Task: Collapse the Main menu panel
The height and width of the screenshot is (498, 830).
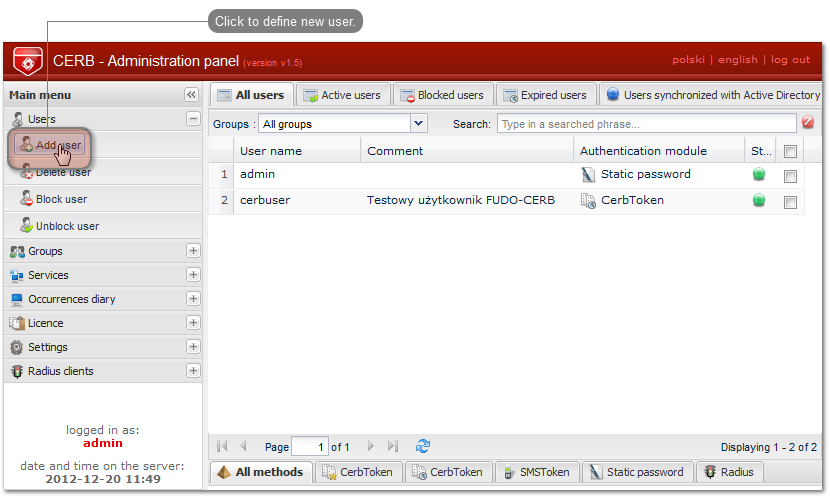Action: pos(191,95)
